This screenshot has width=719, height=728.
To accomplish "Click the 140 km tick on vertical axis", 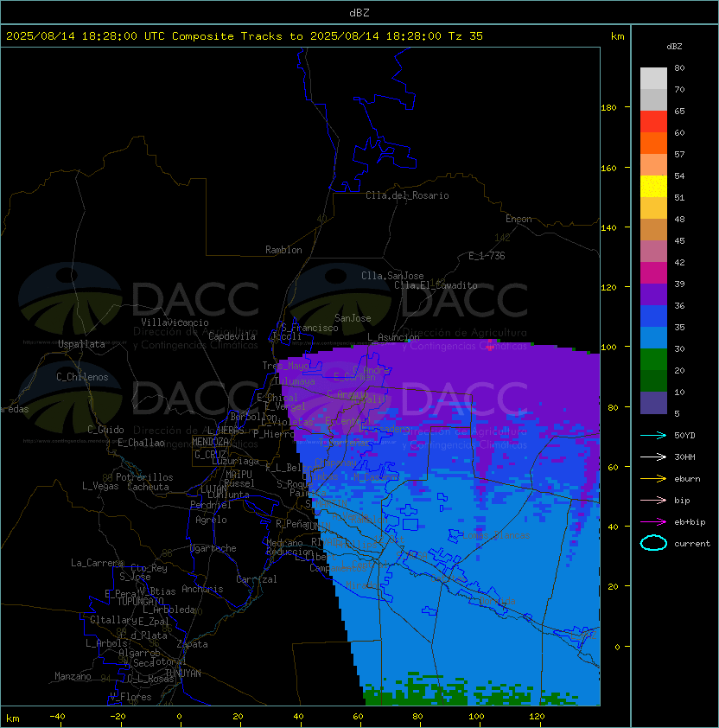I will pyautogui.click(x=608, y=227).
